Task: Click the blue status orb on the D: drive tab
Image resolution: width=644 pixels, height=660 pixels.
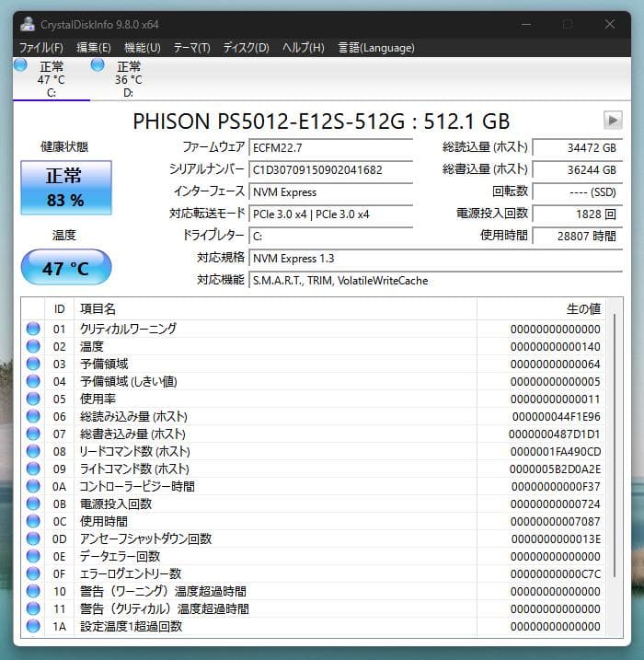Action: coord(98,64)
